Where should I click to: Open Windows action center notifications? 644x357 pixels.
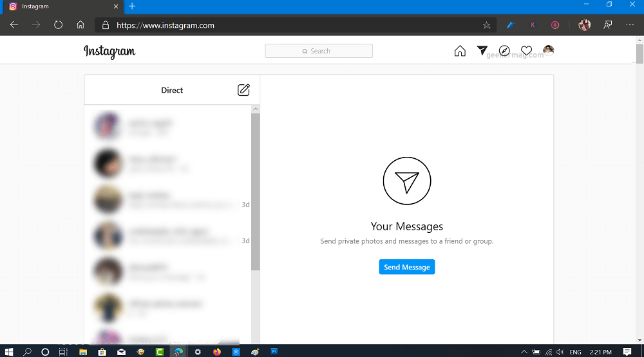(627, 352)
